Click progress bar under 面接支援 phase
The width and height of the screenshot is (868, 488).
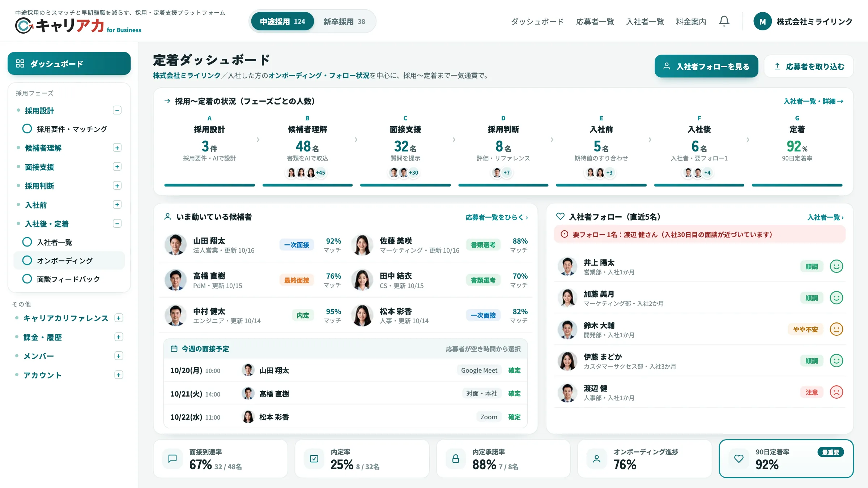coord(405,185)
